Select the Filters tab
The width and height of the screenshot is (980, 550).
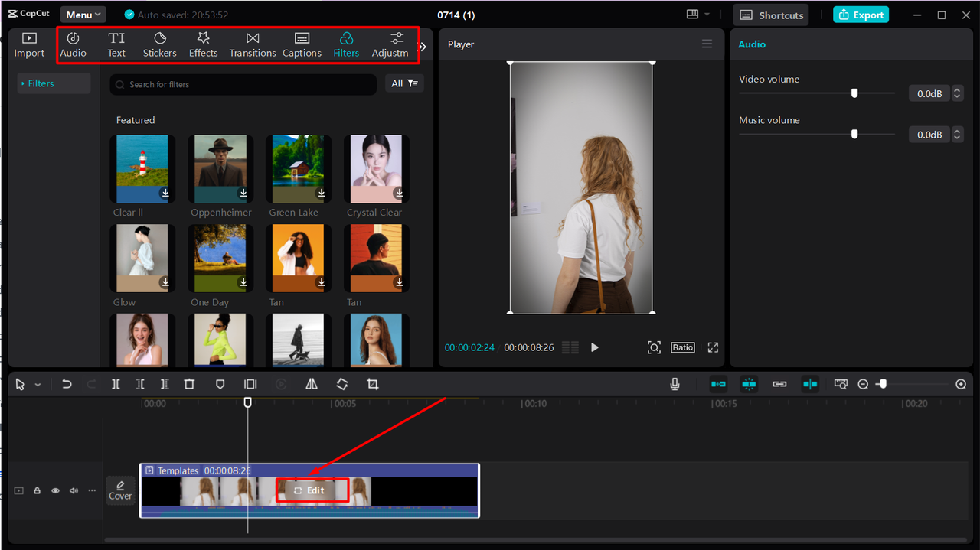pyautogui.click(x=346, y=44)
